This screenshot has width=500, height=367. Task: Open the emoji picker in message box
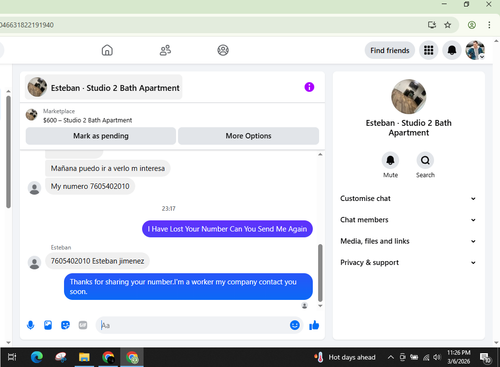tap(295, 325)
